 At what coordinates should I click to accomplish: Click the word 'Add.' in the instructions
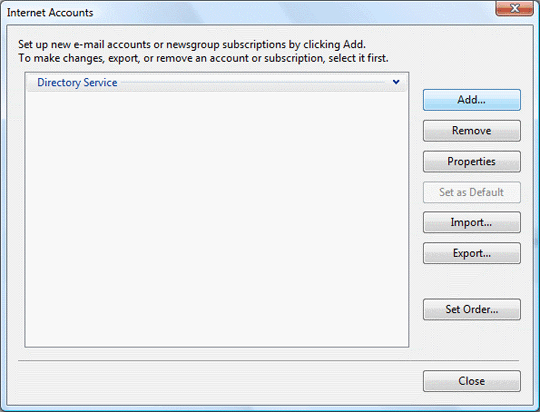pos(354,44)
